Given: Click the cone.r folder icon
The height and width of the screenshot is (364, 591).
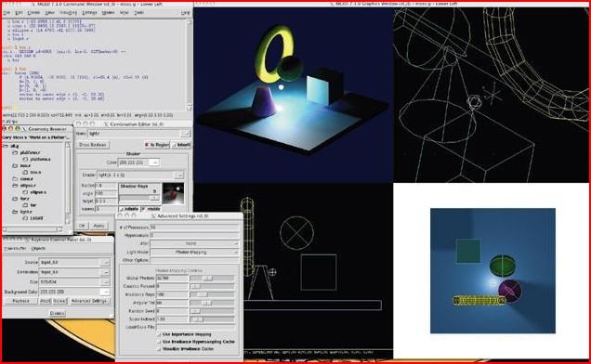Looking at the screenshot, I should point(15,179).
